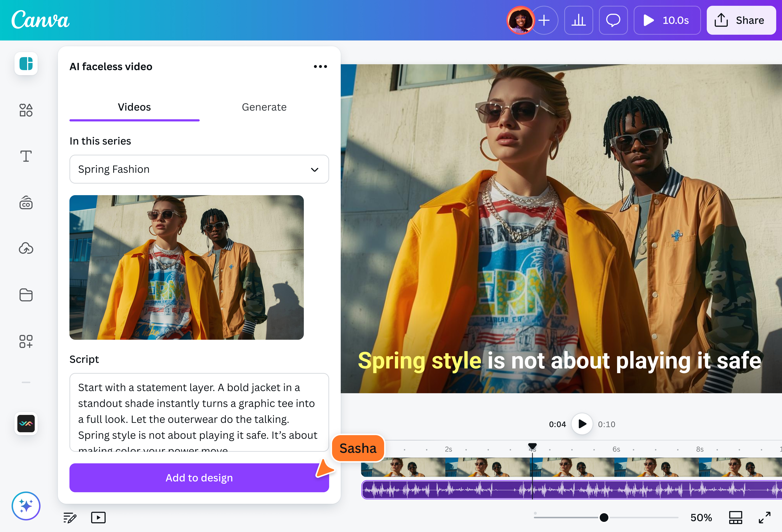
Task: Open the notes pencil icon at bottom
Action: tap(70, 518)
